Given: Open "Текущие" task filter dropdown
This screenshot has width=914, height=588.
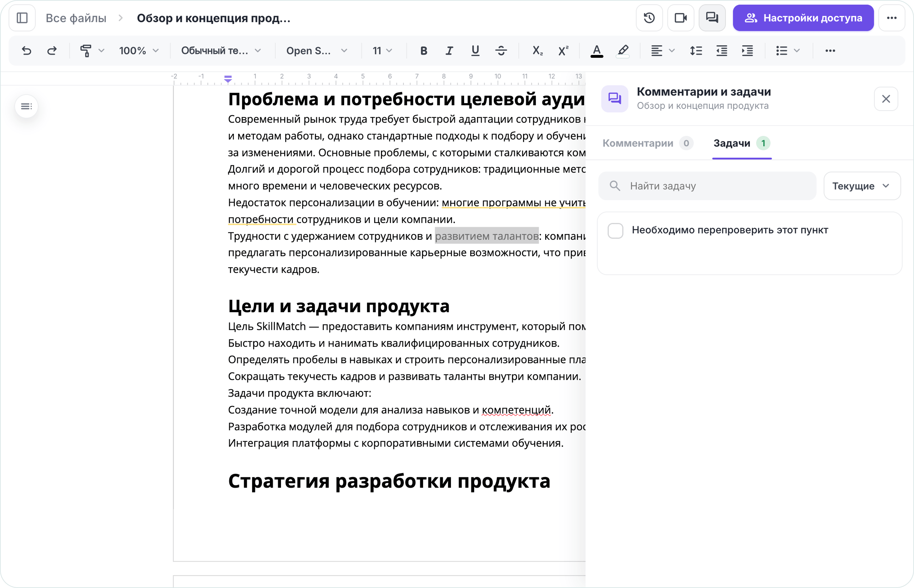Looking at the screenshot, I should pyautogui.click(x=862, y=186).
